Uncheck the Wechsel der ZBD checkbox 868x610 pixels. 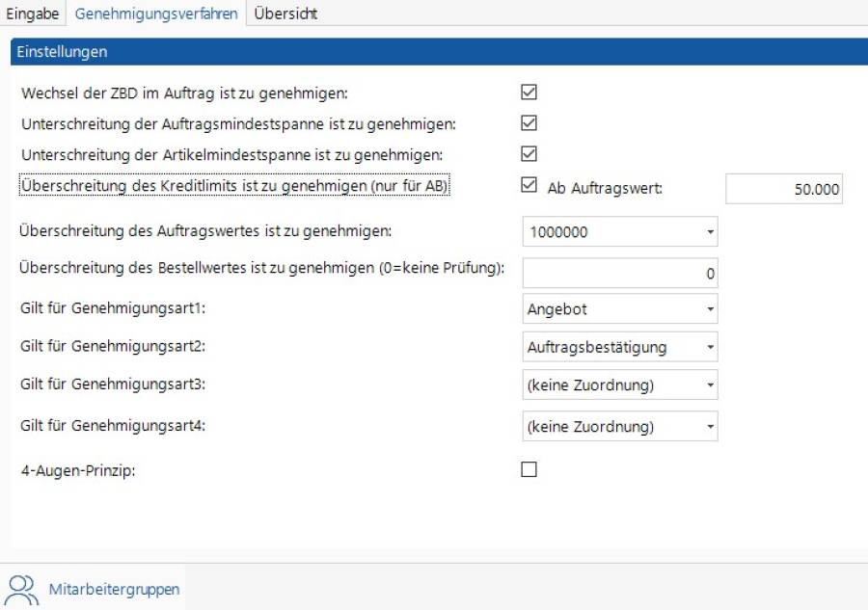(529, 93)
